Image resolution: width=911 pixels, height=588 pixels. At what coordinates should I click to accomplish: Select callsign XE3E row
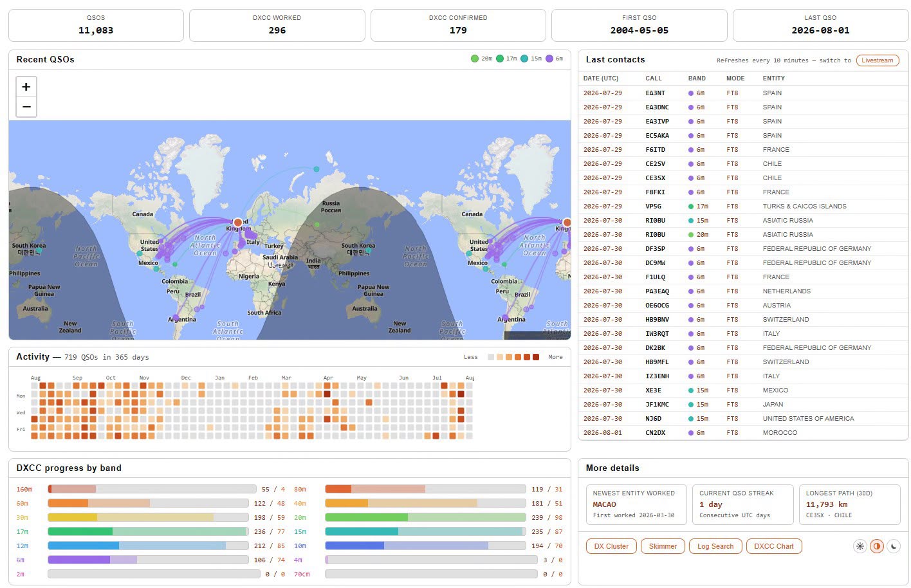point(743,390)
